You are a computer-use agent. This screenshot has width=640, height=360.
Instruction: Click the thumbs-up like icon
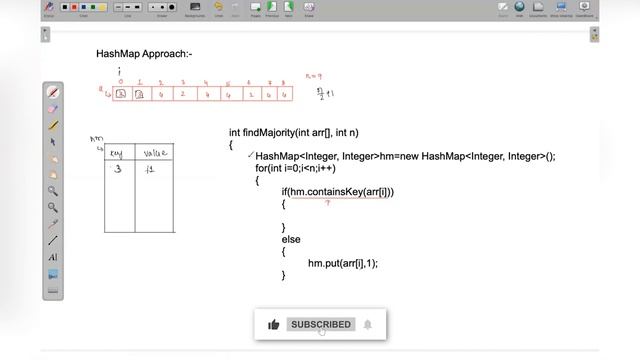(x=273, y=324)
